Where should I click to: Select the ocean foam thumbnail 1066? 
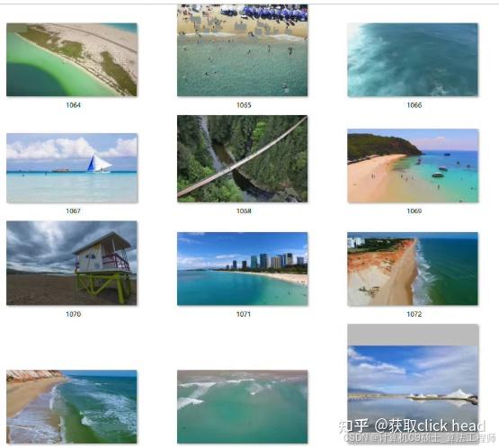pyautogui.click(x=413, y=59)
